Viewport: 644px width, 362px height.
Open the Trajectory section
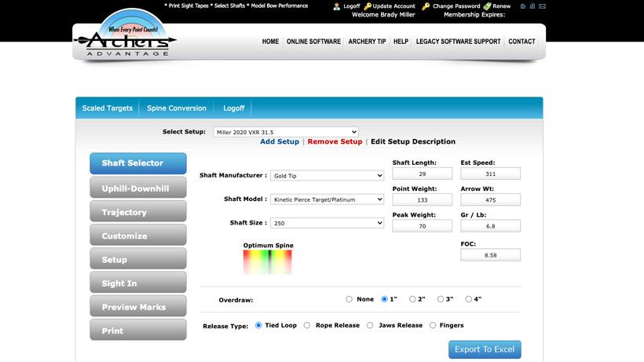[138, 212]
